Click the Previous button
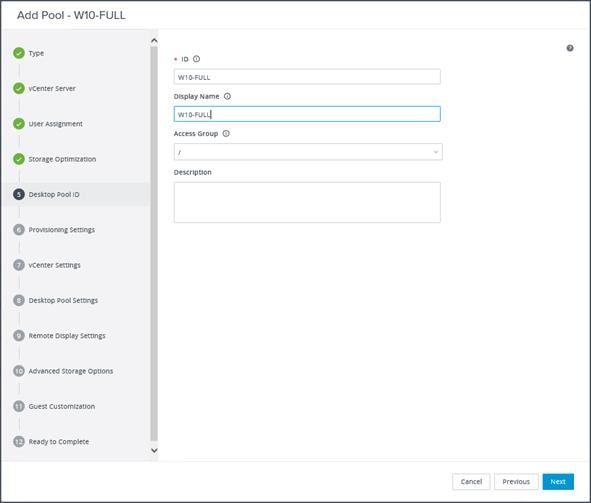 pyautogui.click(x=516, y=482)
